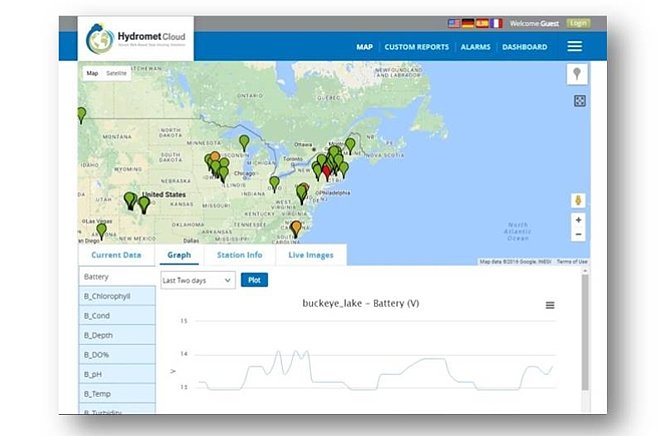Select the Street View pegman icon
The image size is (670, 436).
click(x=578, y=200)
